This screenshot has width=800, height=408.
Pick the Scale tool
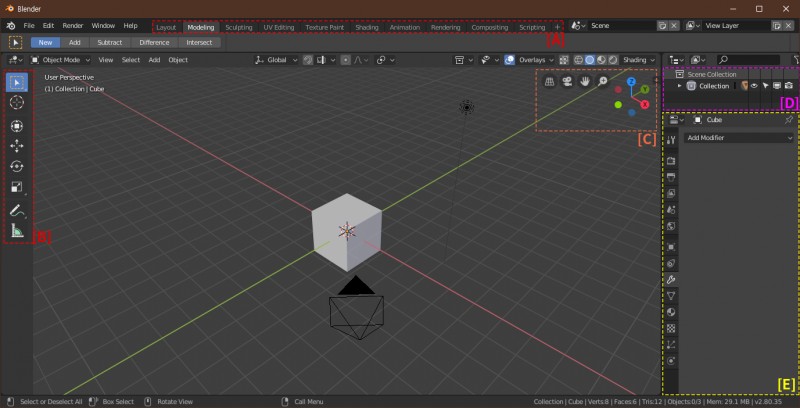click(17, 187)
